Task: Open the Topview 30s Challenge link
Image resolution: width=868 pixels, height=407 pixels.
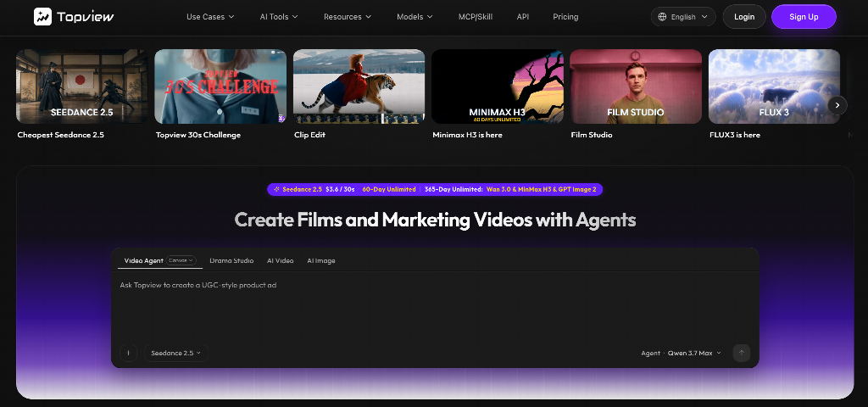Action: click(x=198, y=135)
